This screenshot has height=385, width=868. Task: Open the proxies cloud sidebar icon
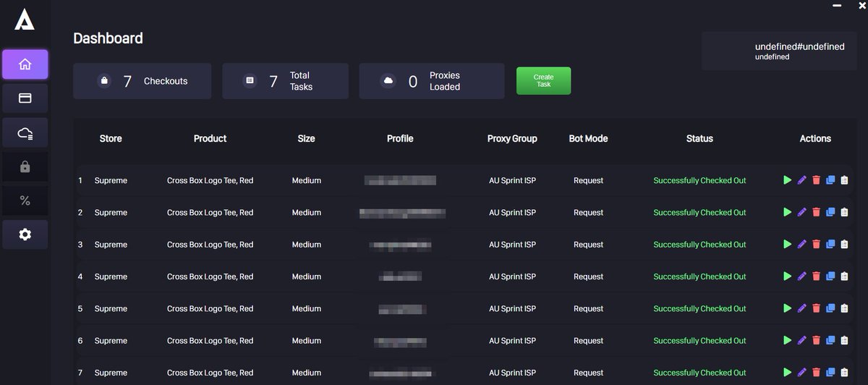click(x=25, y=132)
